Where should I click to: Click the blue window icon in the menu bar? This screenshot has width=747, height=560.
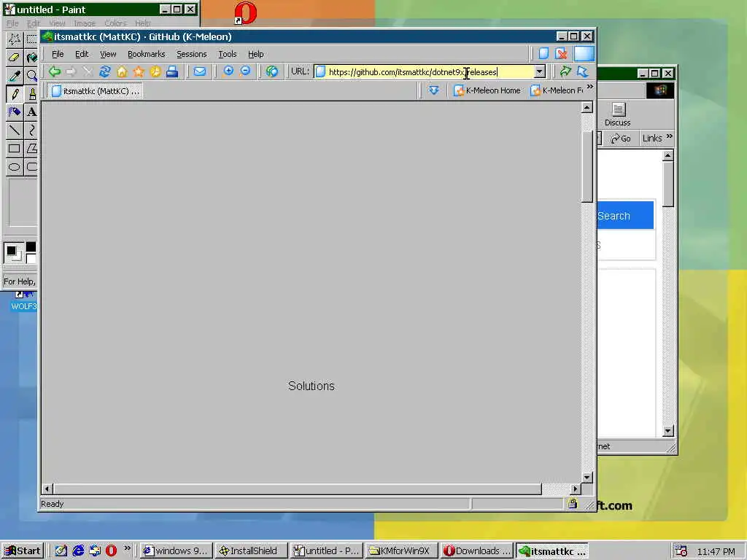click(584, 53)
